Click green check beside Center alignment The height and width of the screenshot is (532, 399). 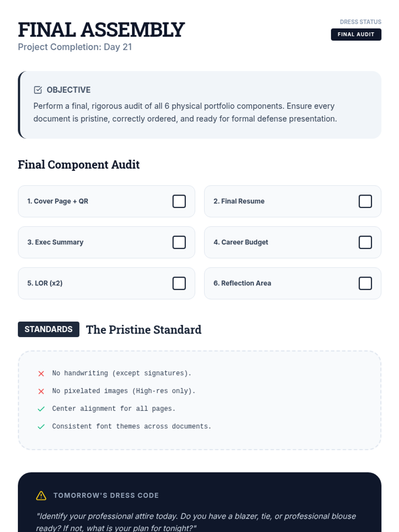coord(41,409)
